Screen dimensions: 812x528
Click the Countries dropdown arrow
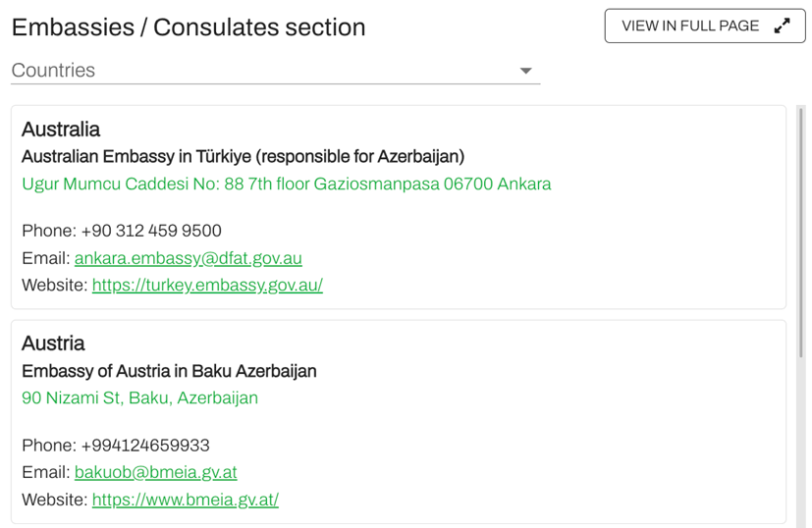(x=526, y=71)
